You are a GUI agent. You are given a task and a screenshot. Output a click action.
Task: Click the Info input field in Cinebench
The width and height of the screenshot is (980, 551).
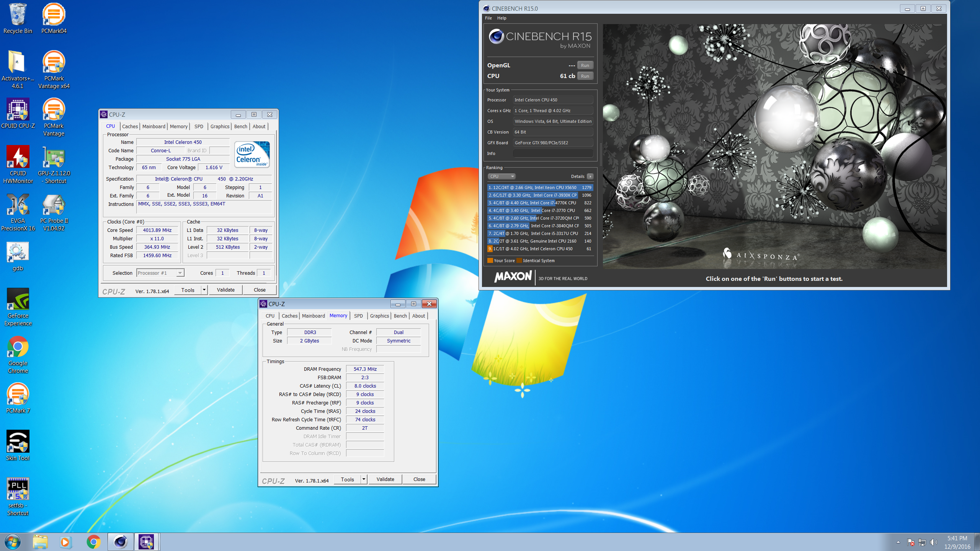553,153
